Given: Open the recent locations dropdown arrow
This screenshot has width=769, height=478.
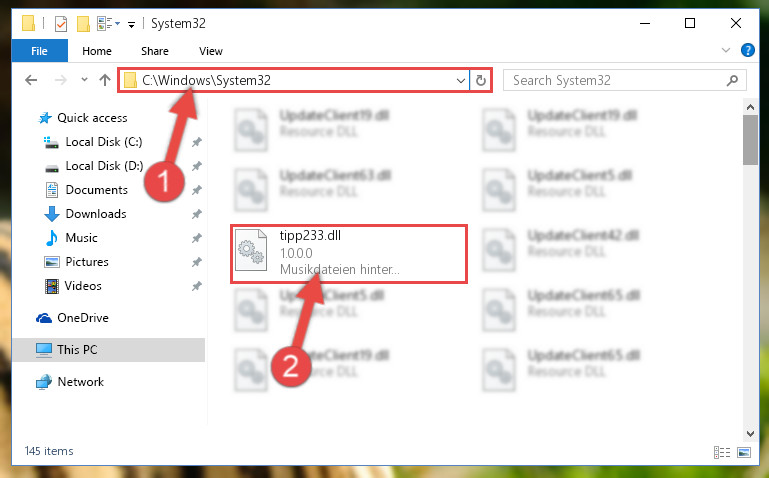Looking at the screenshot, I should coord(84,79).
